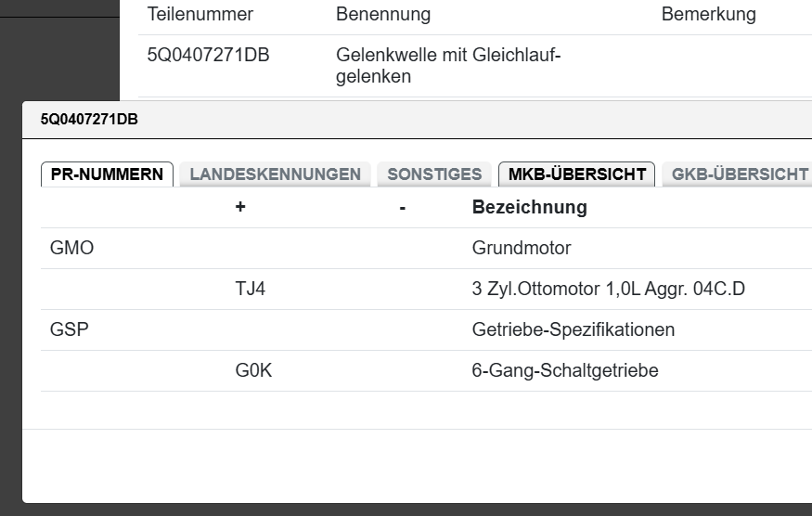Open the LANDESKENNUNGEN tab
Screen dimensions: 812x516
[275, 174]
